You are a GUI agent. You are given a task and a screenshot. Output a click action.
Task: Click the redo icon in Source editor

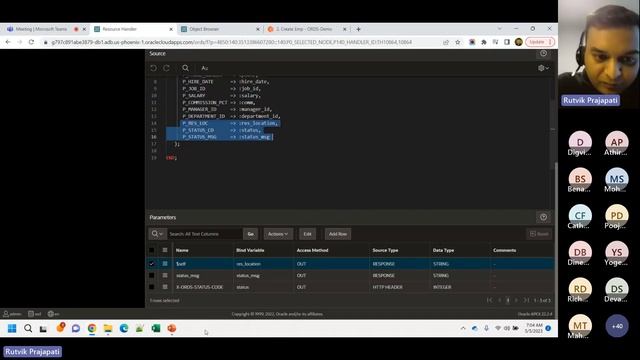[167, 68]
